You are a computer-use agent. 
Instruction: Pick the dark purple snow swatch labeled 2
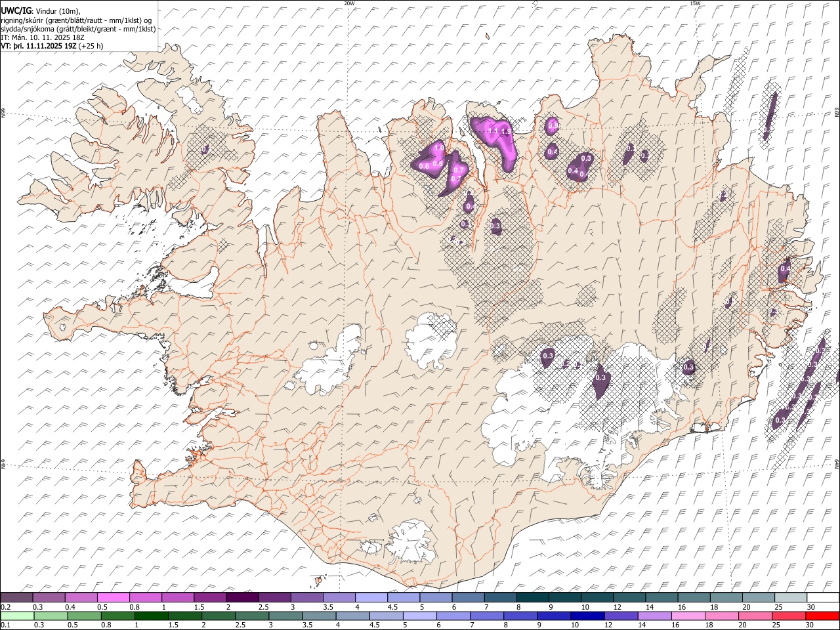point(242,597)
